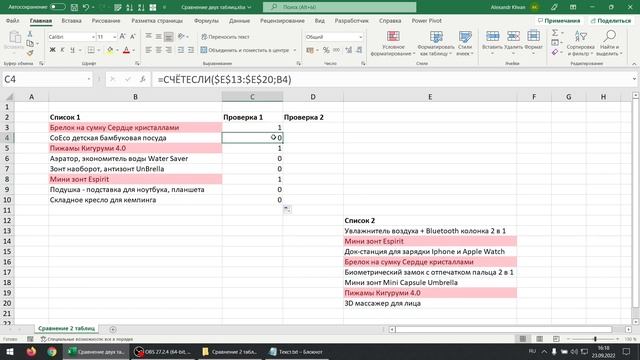
Task: Click Merge and Center (Объединить и поместить в центре)
Action: pos(244,50)
